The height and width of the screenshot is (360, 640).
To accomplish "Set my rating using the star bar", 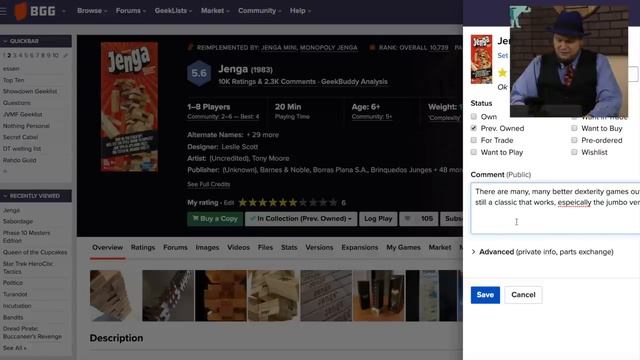I will tap(288, 202).
